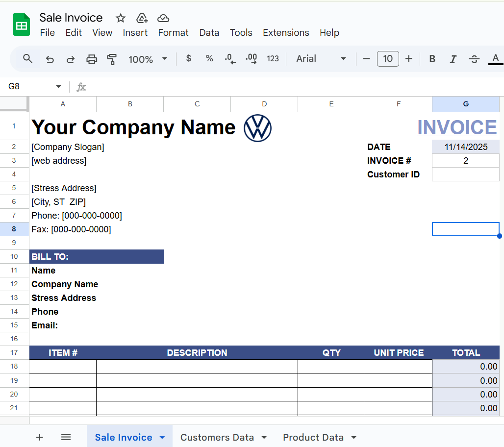Open the text color picker

[x=495, y=59]
